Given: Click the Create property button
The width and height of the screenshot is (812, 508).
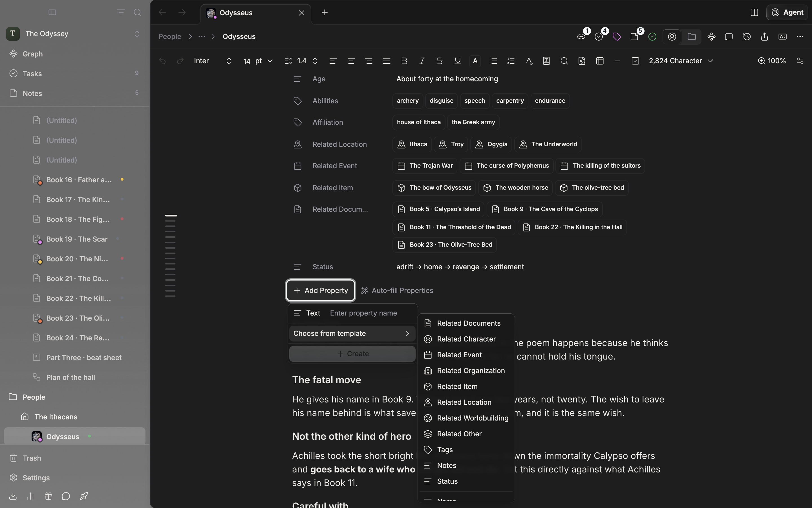Looking at the screenshot, I should (x=352, y=354).
